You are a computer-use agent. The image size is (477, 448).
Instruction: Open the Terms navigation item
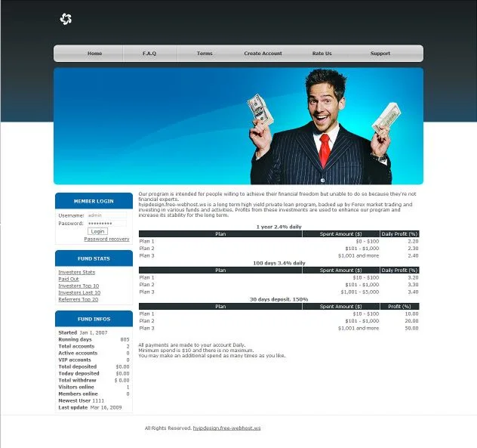[x=205, y=54]
